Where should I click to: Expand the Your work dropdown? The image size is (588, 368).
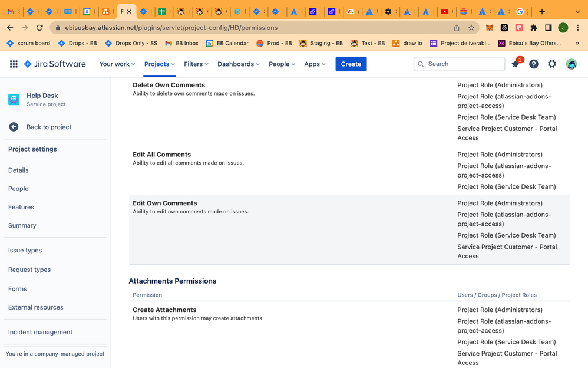pyautogui.click(x=117, y=64)
